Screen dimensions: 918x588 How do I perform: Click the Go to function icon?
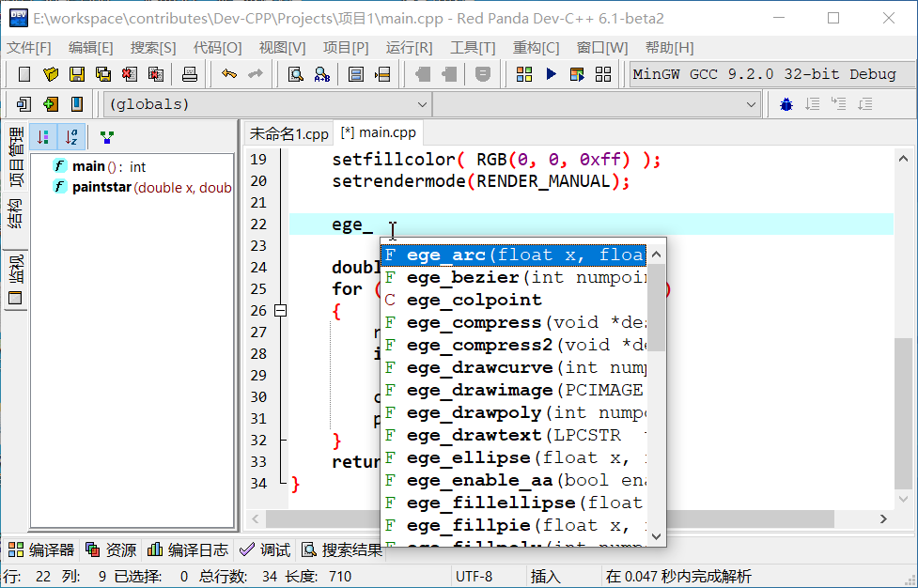[x=356, y=74]
